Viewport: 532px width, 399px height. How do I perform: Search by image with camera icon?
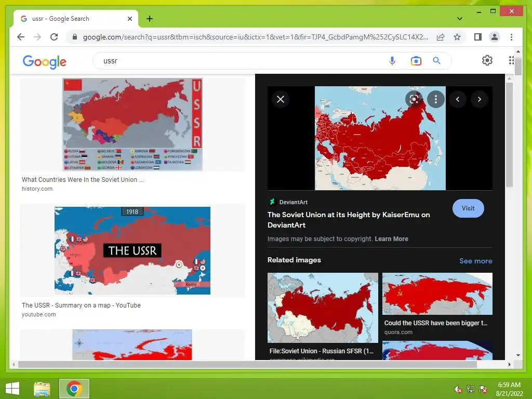(416, 61)
